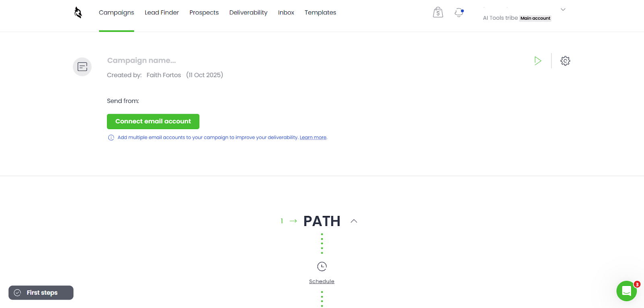Viewport: 644px width, 308px height.
Task: Follow the Learn more link
Action: (x=313, y=138)
